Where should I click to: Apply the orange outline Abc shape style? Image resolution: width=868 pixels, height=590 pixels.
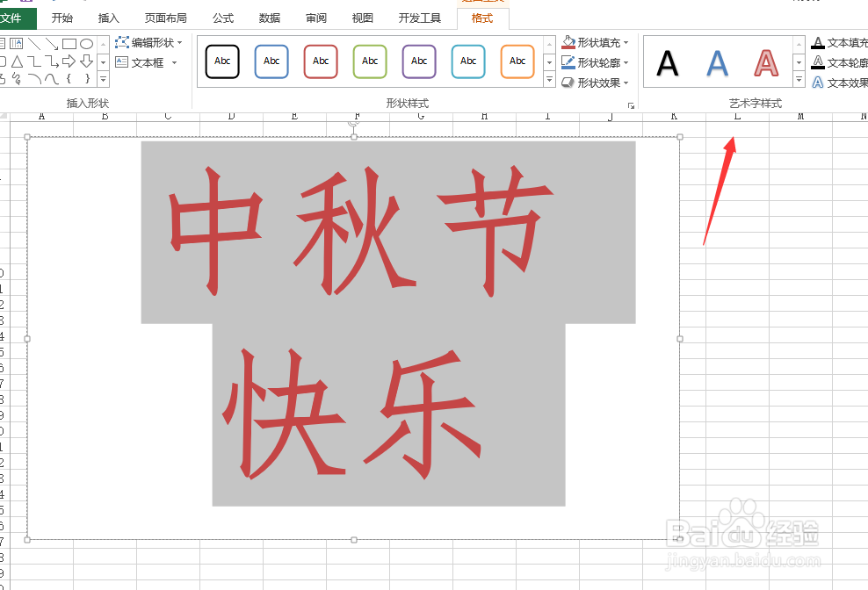pyautogui.click(x=517, y=61)
